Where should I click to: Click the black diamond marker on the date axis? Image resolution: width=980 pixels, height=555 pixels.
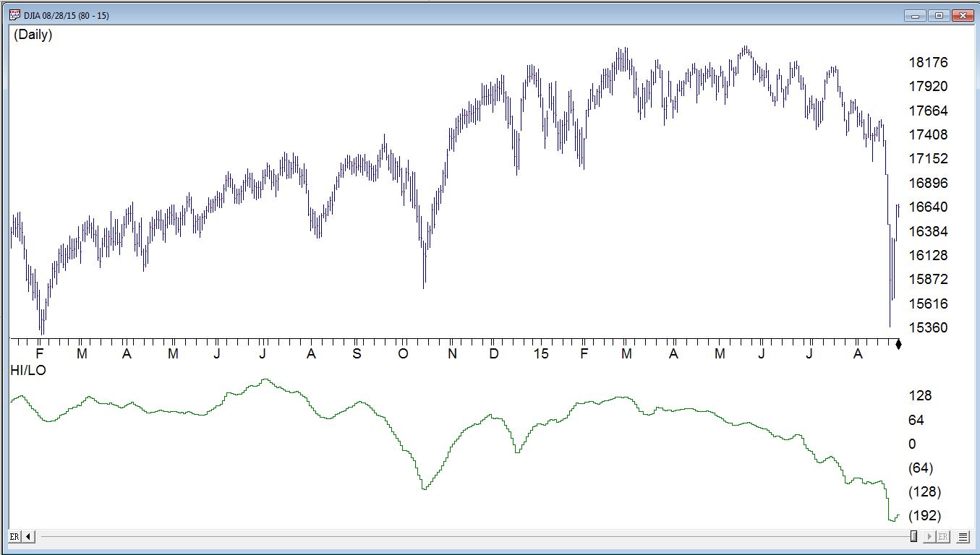pos(898,345)
